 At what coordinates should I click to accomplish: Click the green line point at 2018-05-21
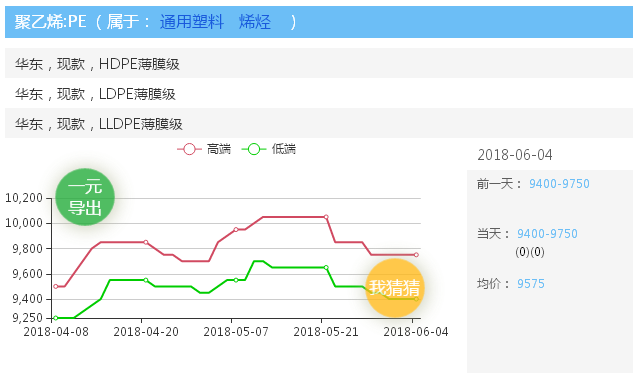tap(326, 268)
